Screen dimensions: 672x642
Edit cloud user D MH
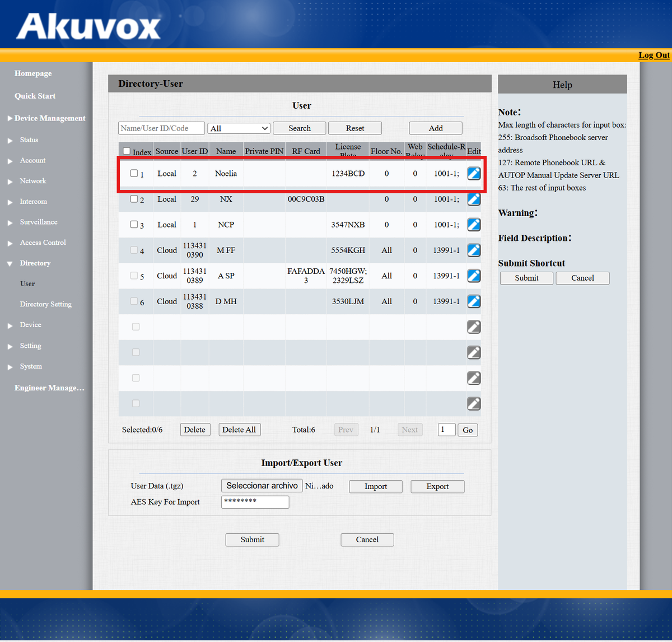click(474, 301)
